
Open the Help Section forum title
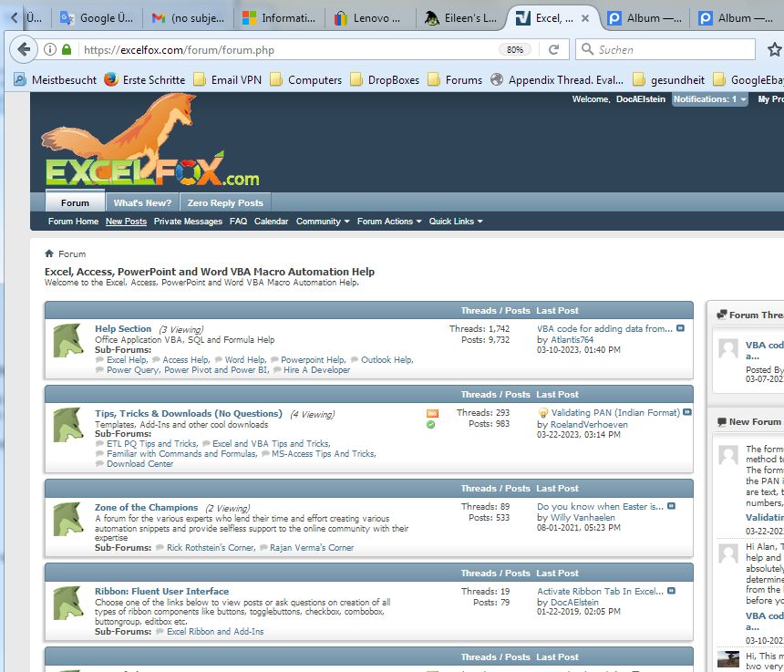coord(123,328)
